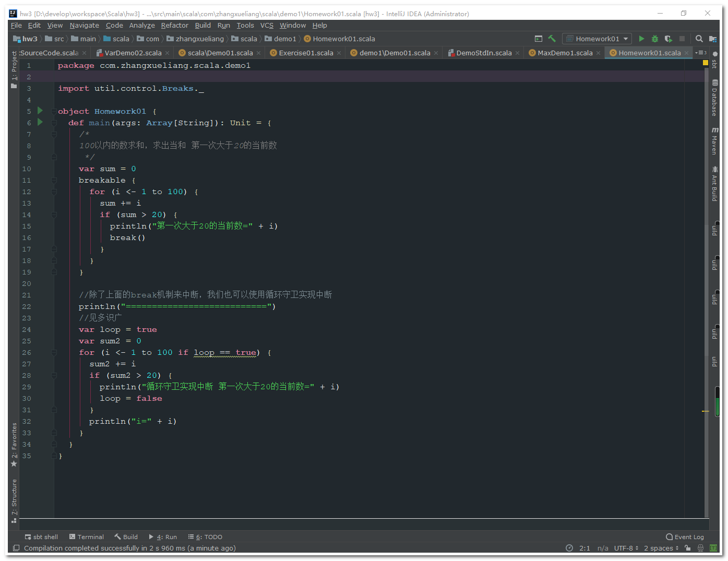Collapse the for loop fold at line 26
Viewport: 728px width, 561px height.
[x=54, y=352]
